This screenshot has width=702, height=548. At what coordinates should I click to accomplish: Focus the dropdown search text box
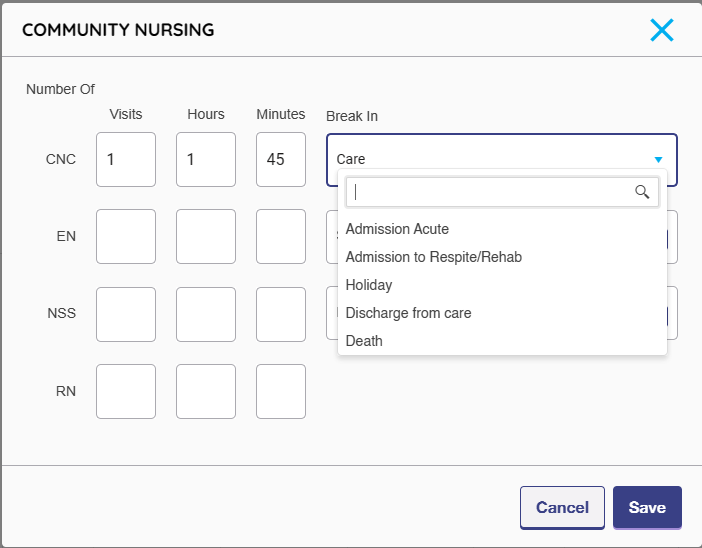pyautogui.click(x=490, y=192)
